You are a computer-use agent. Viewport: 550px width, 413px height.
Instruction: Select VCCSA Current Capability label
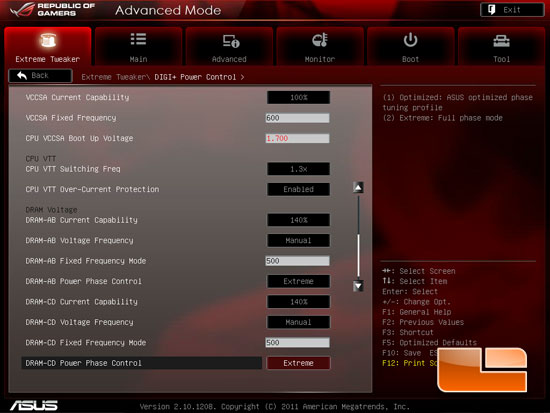click(x=77, y=98)
